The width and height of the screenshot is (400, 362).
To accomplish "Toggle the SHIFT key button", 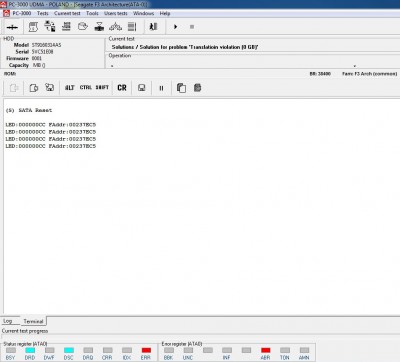I will tap(102, 87).
